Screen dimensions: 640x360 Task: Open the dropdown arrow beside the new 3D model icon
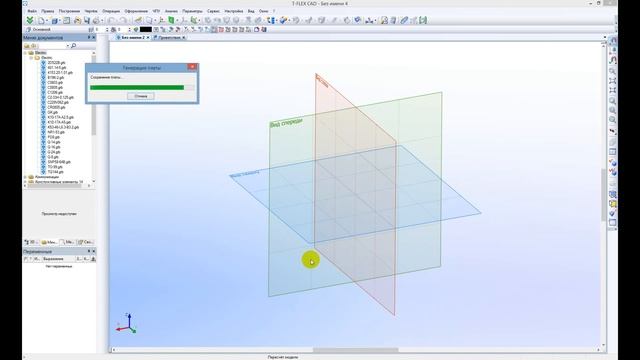60,20
